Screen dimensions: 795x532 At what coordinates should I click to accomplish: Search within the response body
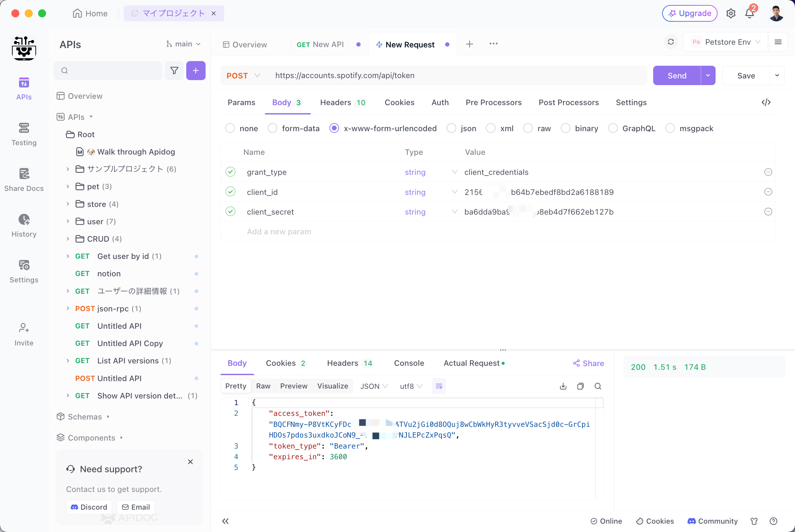(597, 386)
